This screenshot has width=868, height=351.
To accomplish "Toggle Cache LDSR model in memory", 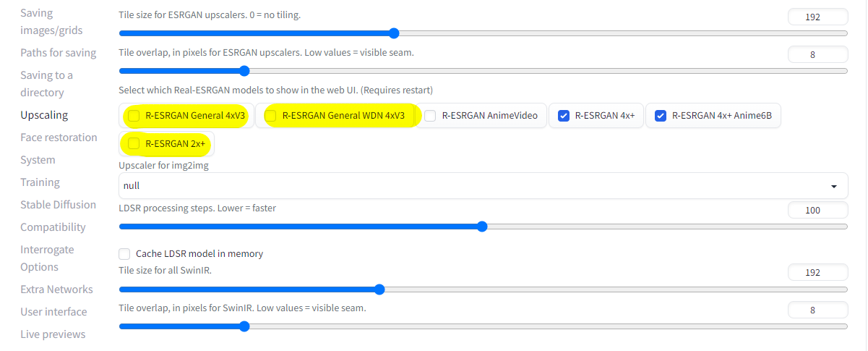I will click(124, 254).
